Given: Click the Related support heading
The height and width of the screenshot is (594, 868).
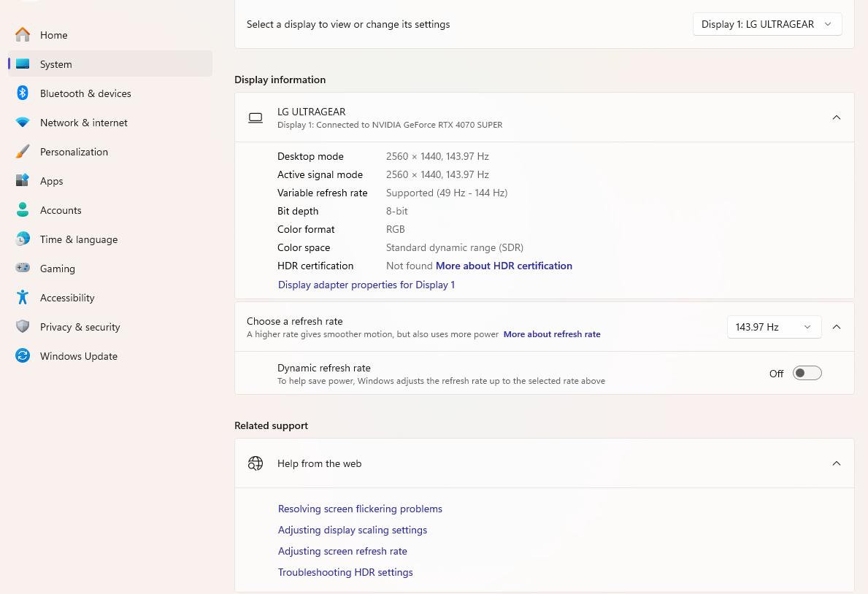Looking at the screenshot, I should [272, 425].
